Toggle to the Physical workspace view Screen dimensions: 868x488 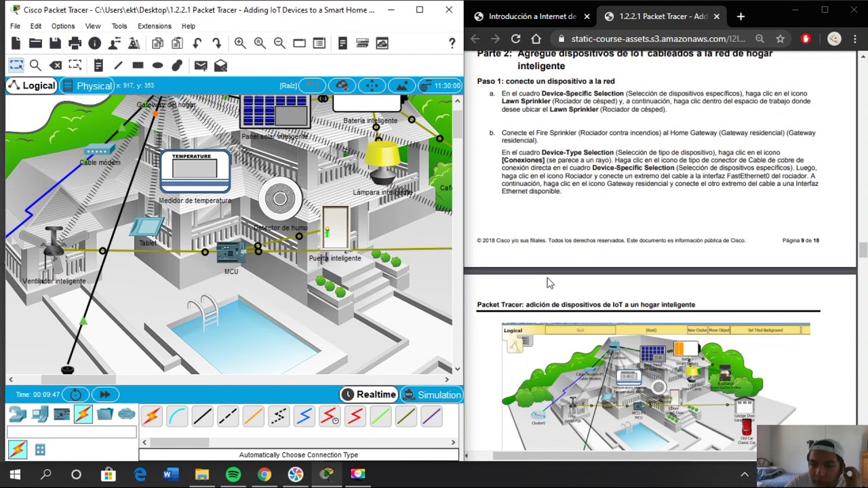point(87,86)
